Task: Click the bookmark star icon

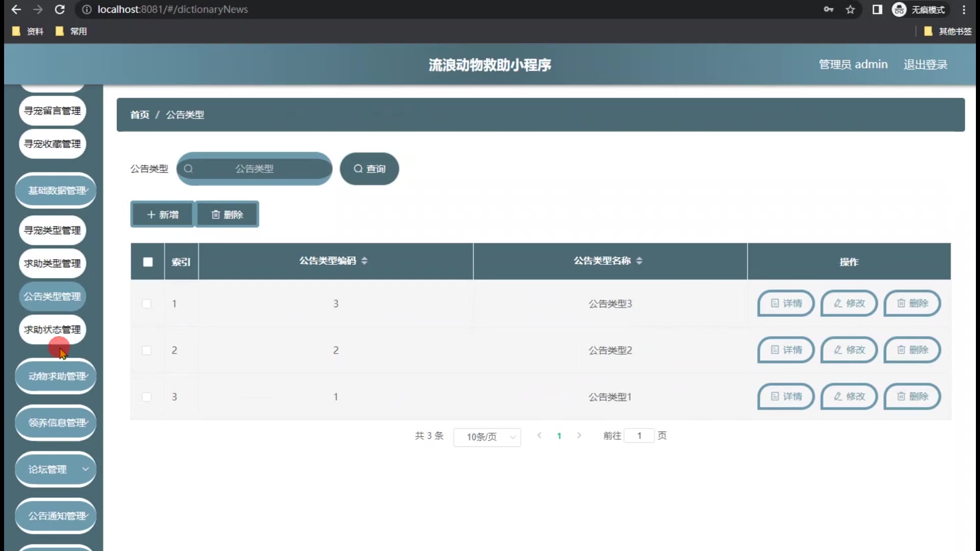Action: [850, 9]
